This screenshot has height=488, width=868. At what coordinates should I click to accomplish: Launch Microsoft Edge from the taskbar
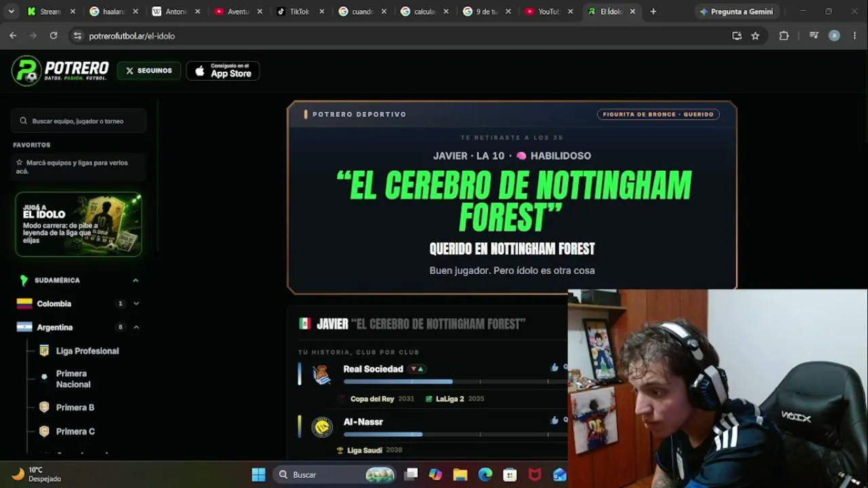pos(486,474)
